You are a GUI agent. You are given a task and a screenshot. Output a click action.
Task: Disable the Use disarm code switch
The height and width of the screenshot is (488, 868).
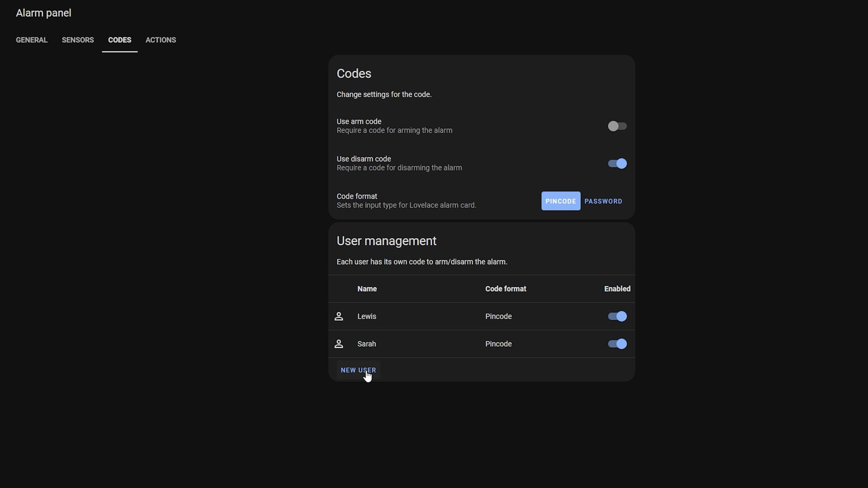pos(617,164)
